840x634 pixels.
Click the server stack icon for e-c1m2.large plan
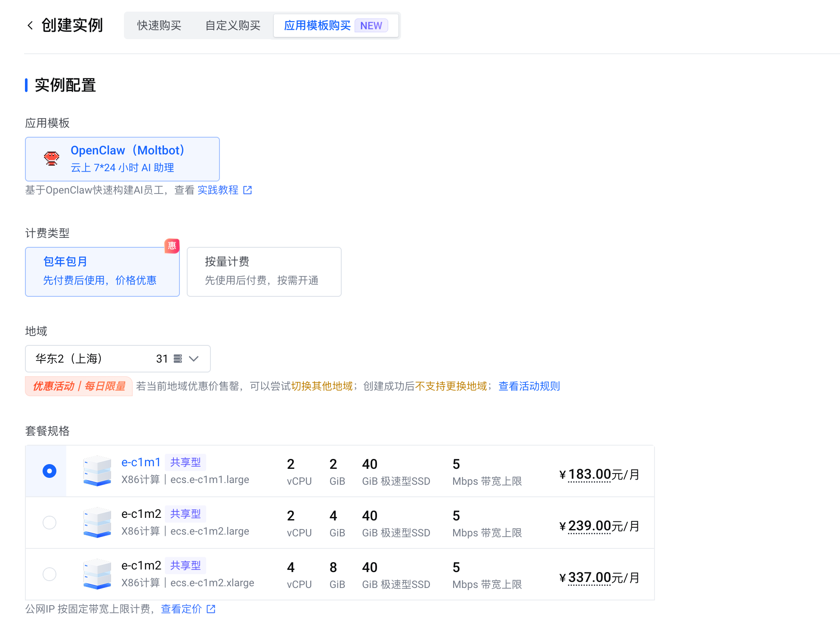(97, 522)
